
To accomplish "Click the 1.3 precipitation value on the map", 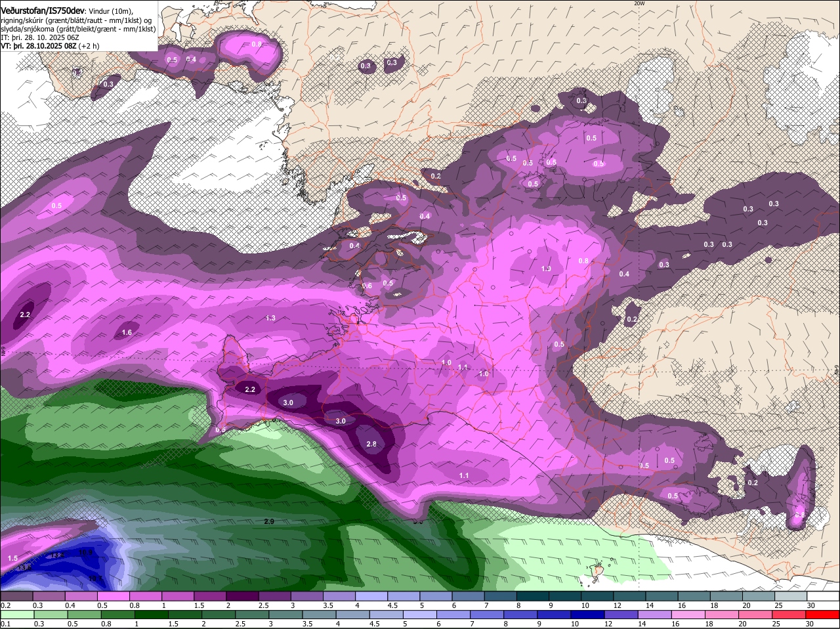I will [x=270, y=318].
